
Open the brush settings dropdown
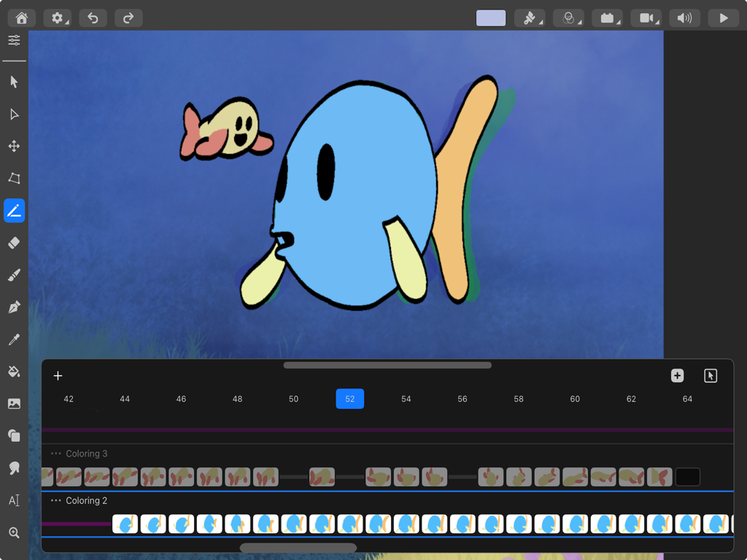pos(529,17)
